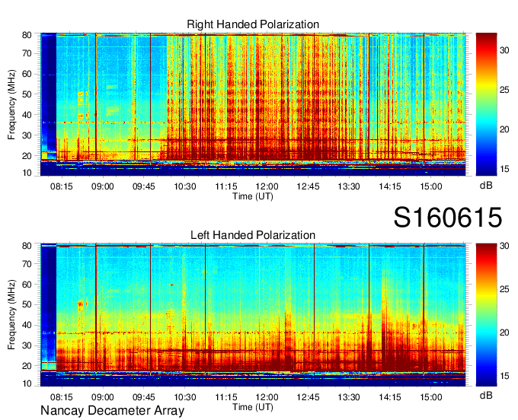The height and width of the screenshot is (420, 518).
Task: Click 12:00 time tick under right-handed plot
Action: [x=267, y=186]
